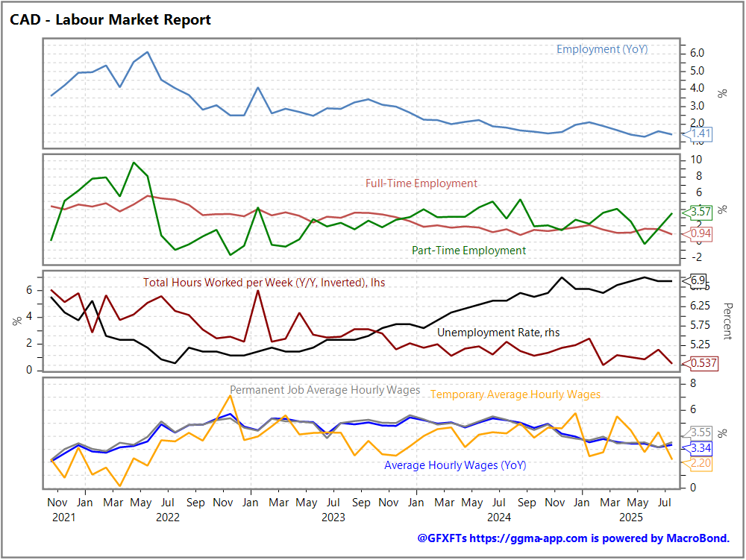The width and height of the screenshot is (746, 560).
Task: Click the 'Full-Time Employment' series label
Action: (421, 183)
